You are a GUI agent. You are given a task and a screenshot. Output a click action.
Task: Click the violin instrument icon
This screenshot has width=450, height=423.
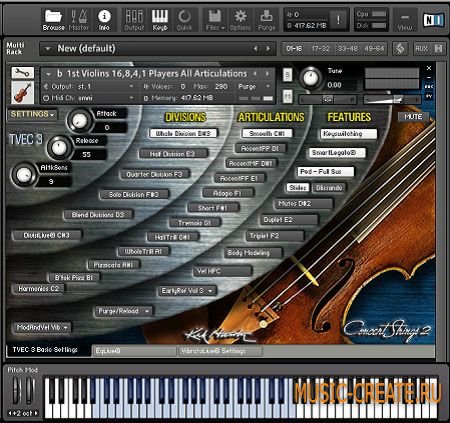coord(22,93)
